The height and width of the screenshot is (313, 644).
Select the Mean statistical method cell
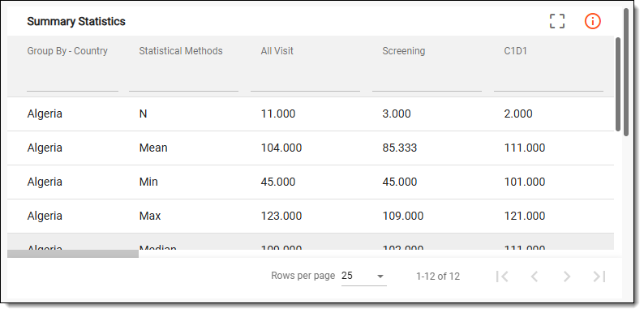coord(153,148)
